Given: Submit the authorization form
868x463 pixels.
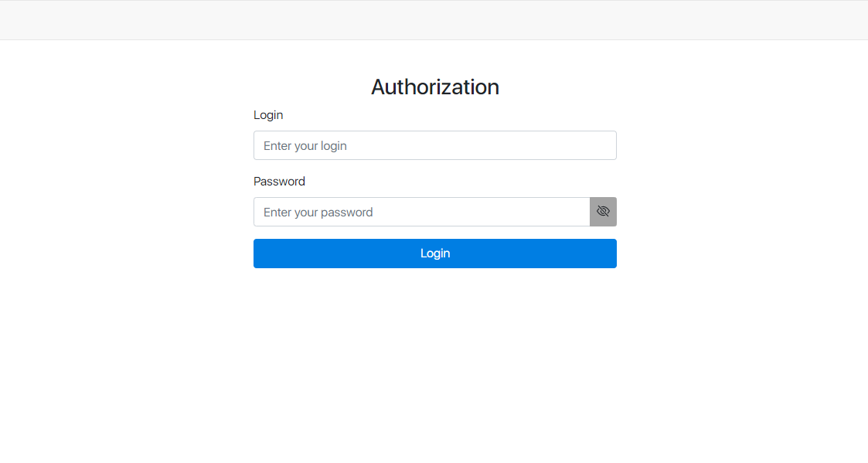Looking at the screenshot, I should coord(434,254).
